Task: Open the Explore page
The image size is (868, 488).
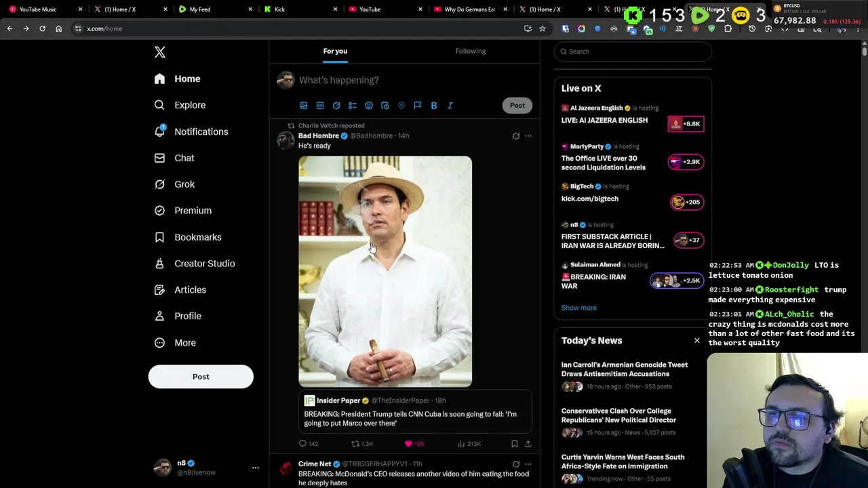Action: pyautogui.click(x=180, y=105)
